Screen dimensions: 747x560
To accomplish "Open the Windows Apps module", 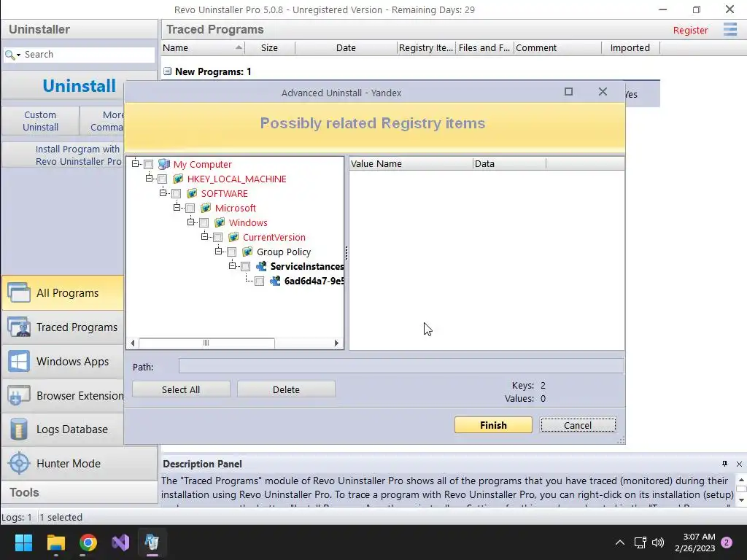I will (63, 362).
